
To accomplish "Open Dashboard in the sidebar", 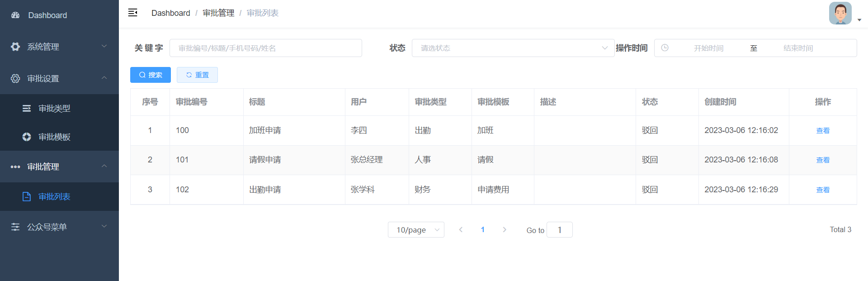I will (59, 15).
